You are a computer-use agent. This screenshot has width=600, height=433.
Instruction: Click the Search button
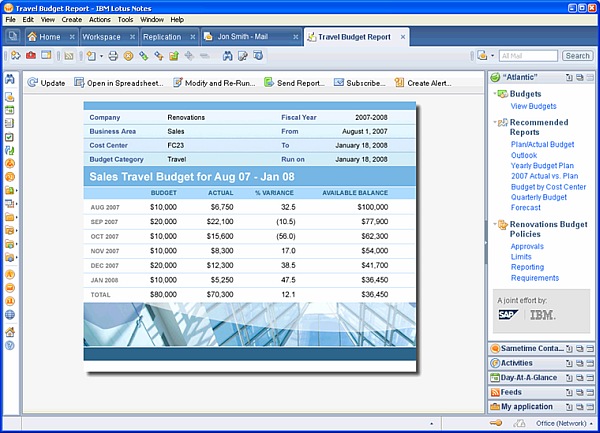click(577, 56)
